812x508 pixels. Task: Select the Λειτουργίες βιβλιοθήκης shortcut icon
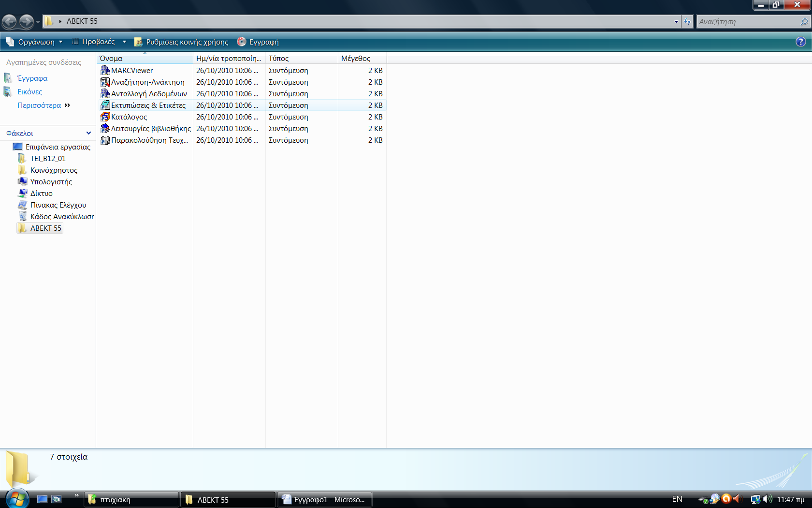[105, 129]
